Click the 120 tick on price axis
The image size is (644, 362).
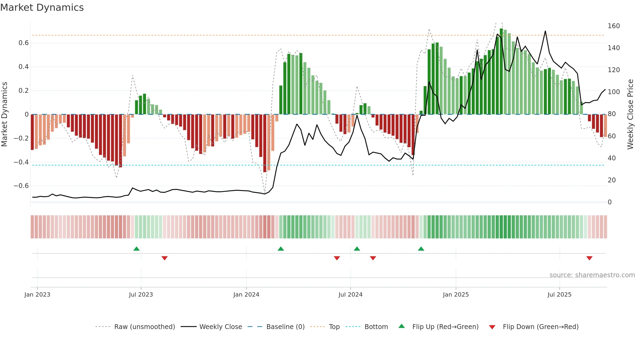614,70
